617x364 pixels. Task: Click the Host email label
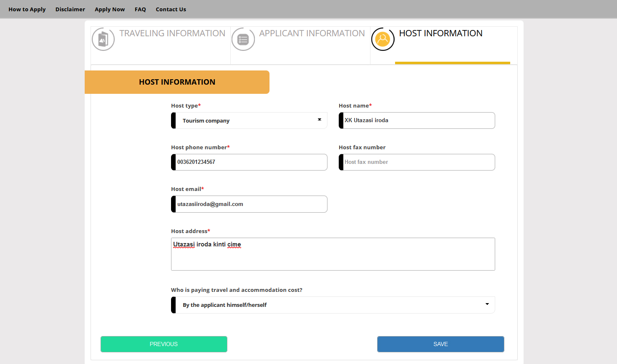(187, 189)
